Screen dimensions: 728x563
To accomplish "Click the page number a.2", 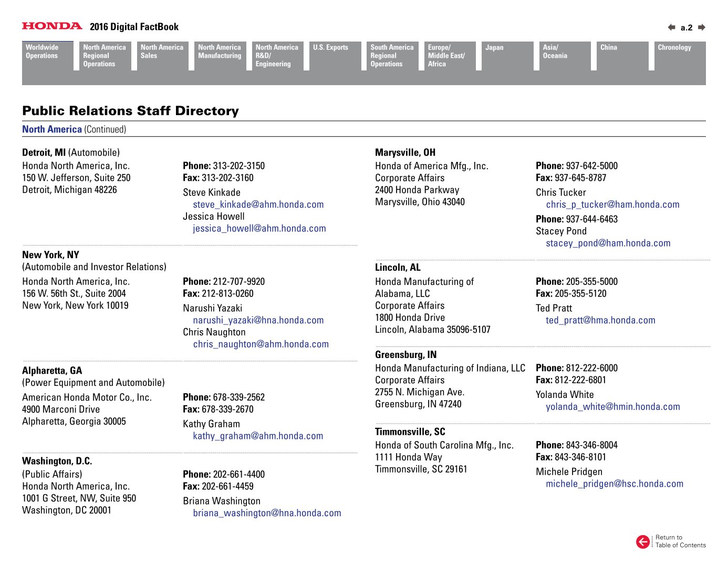I will [687, 28].
